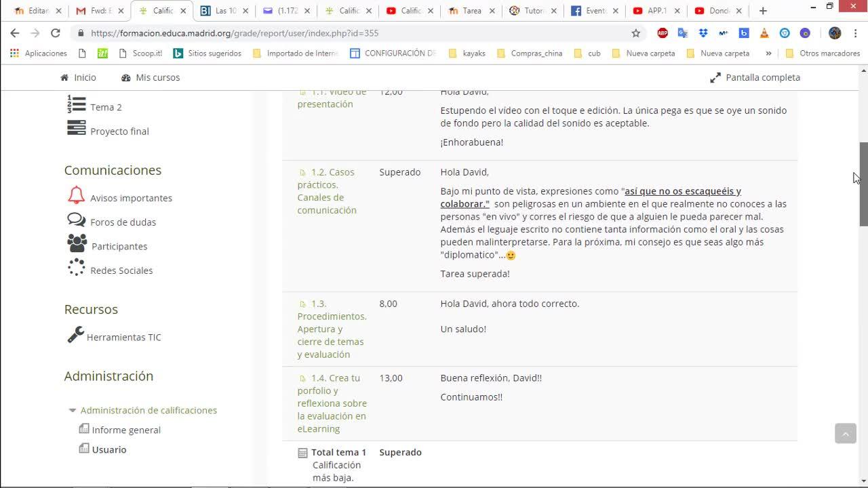868x488 pixels.
Task: Open 1.4 Crea tu porfolio link
Action: pyautogui.click(x=332, y=403)
